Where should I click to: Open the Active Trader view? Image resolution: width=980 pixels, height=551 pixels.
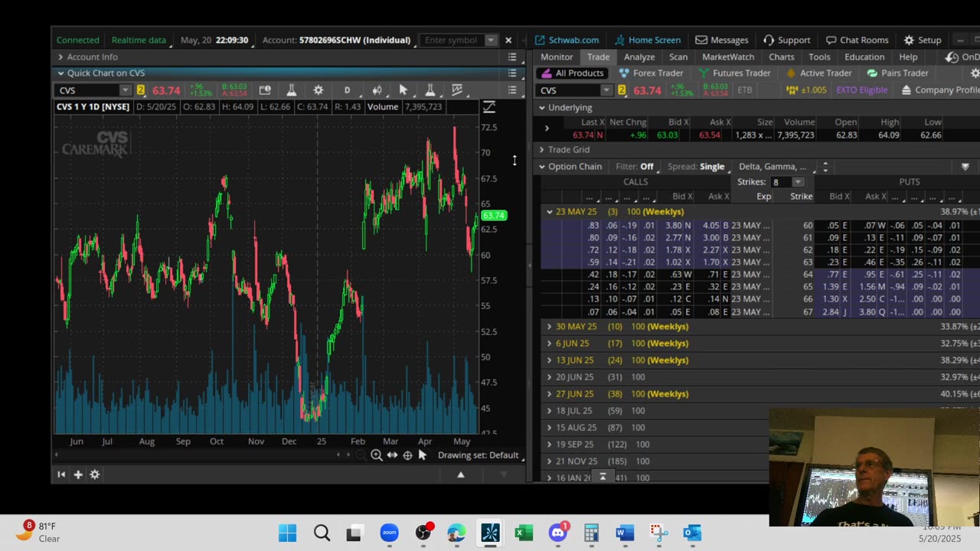[825, 73]
